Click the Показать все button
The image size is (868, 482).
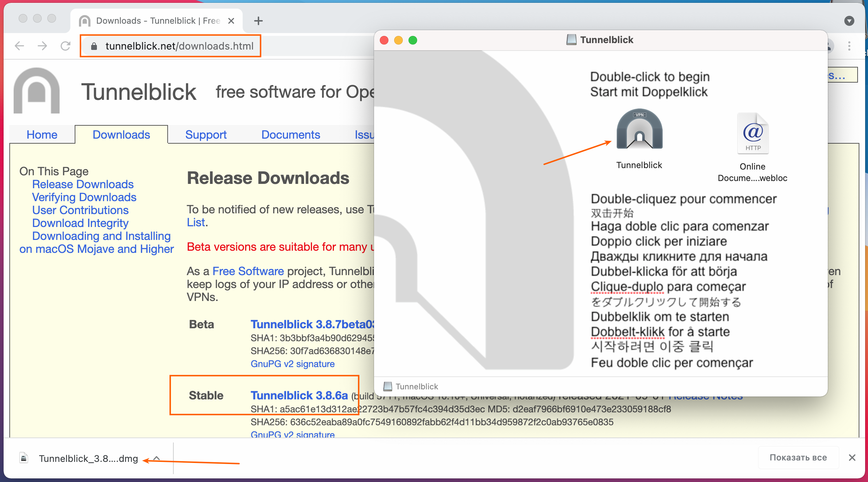(x=798, y=458)
